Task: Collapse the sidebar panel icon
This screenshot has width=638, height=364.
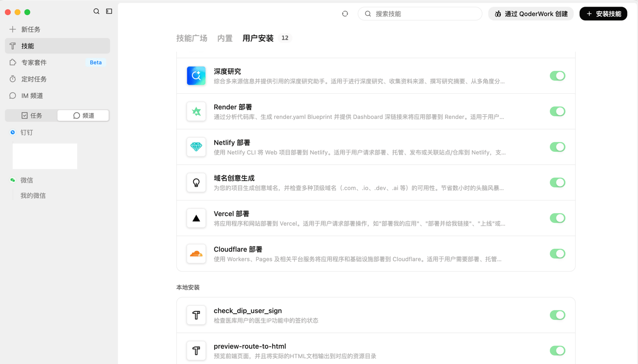Action: coord(109,11)
